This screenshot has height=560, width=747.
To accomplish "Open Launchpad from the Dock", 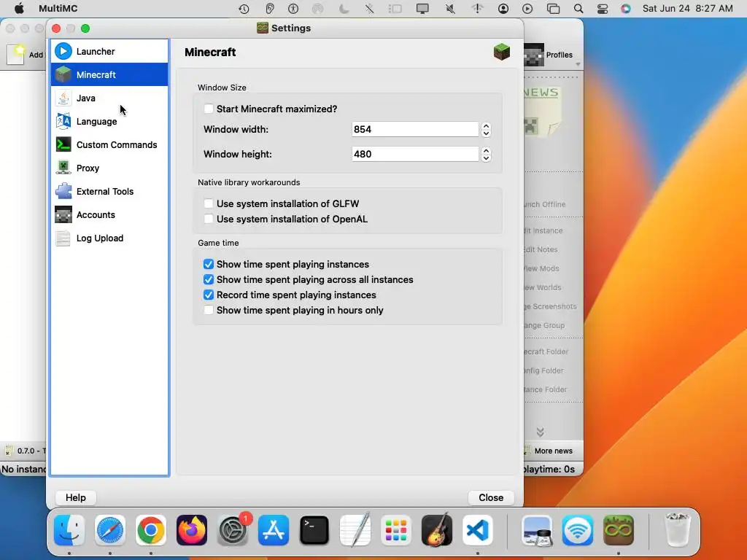I will coord(396,530).
